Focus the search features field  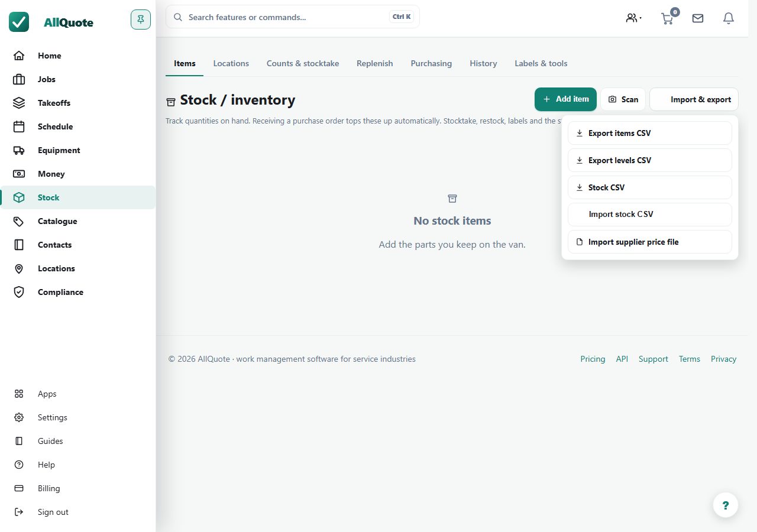coord(293,17)
